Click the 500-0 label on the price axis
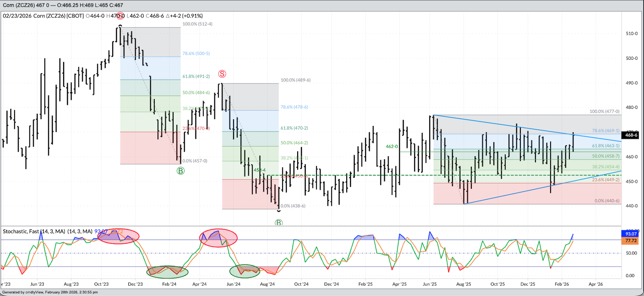The width and height of the screenshot is (644, 296). [631, 58]
